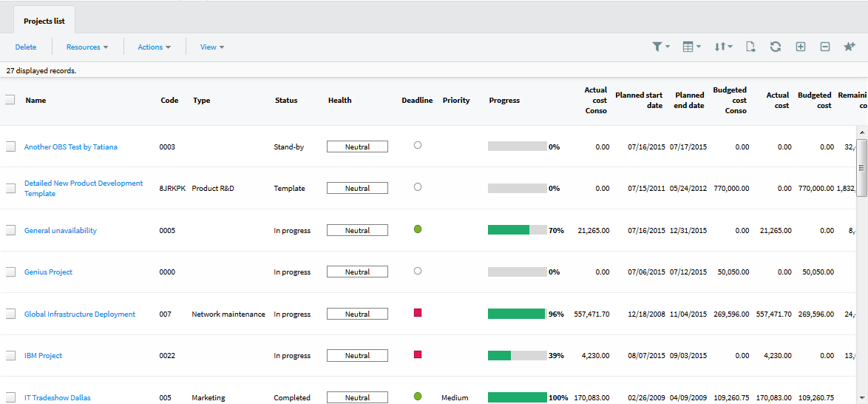Open Detailed New Product Development Template link
This screenshot has width=868, height=404.
pos(84,189)
